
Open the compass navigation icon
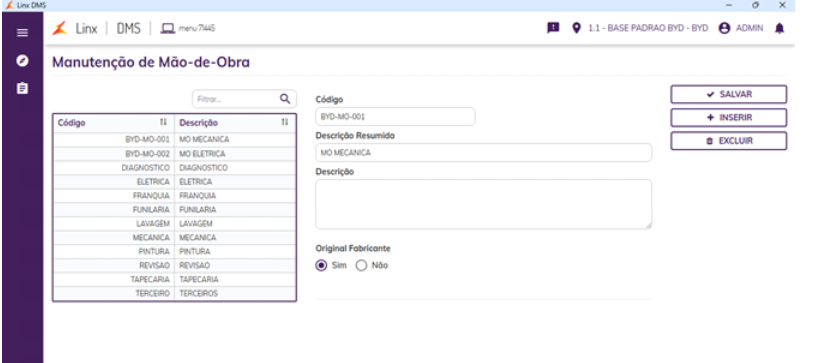point(22,60)
